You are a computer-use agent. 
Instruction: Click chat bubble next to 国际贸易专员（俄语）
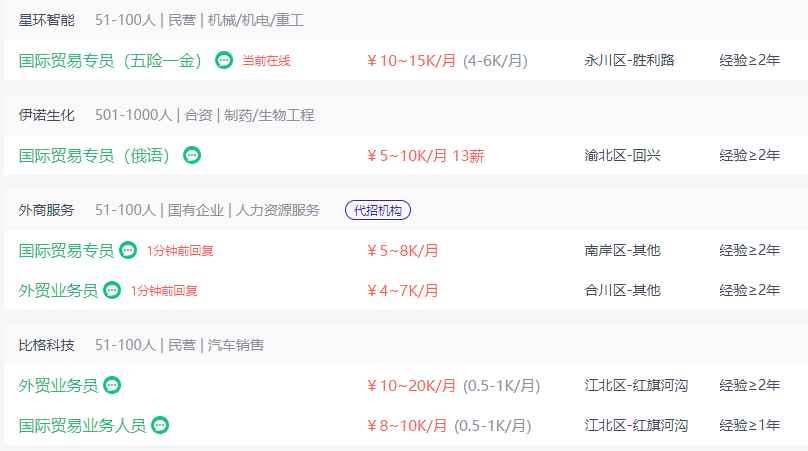192,155
